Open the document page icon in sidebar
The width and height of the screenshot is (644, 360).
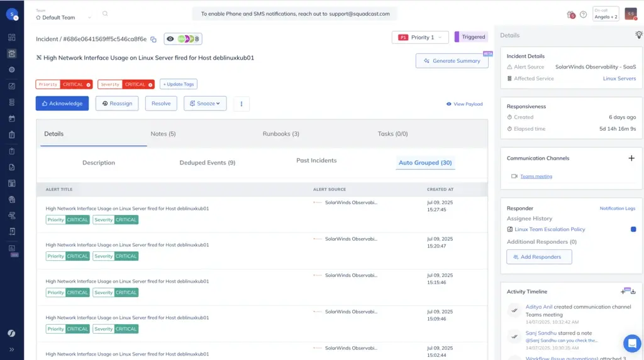click(12, 167)
